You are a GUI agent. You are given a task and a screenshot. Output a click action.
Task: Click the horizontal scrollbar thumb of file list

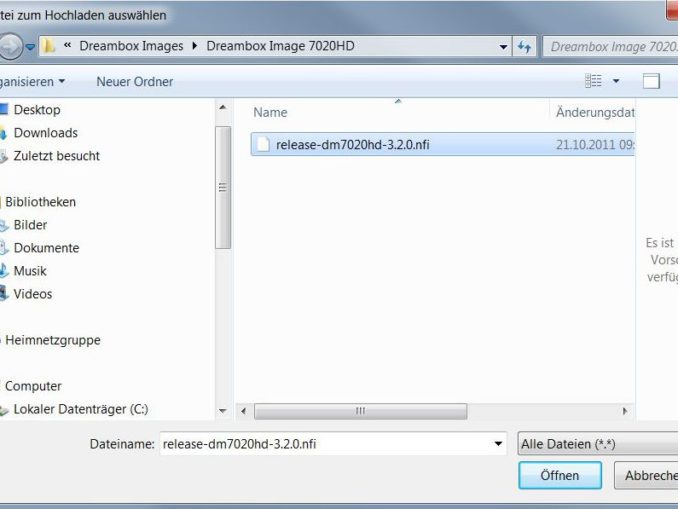(x=360, y=411)
